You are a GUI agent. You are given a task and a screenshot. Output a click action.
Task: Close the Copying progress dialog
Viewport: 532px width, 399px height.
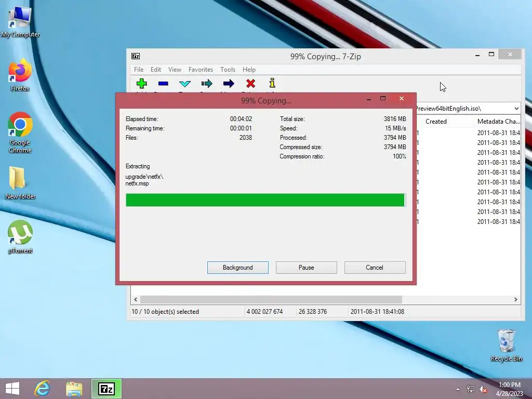[x=402, y=98]
